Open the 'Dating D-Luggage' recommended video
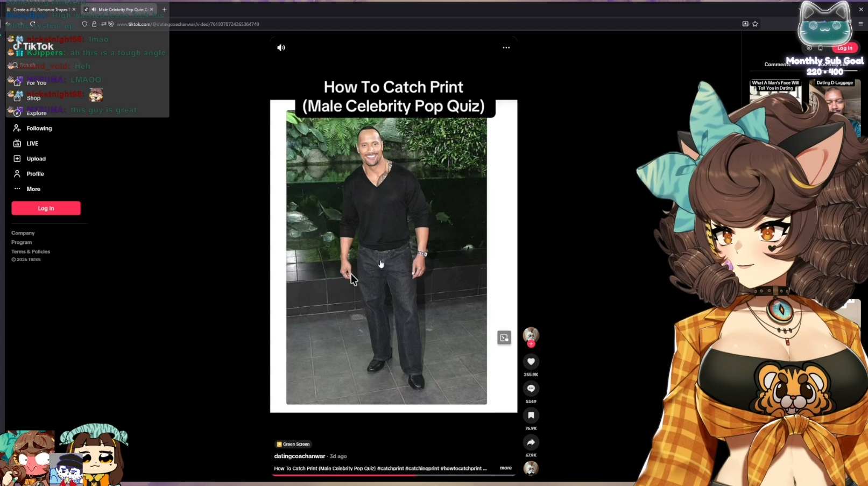868x486 pixels. coord(835,107)
